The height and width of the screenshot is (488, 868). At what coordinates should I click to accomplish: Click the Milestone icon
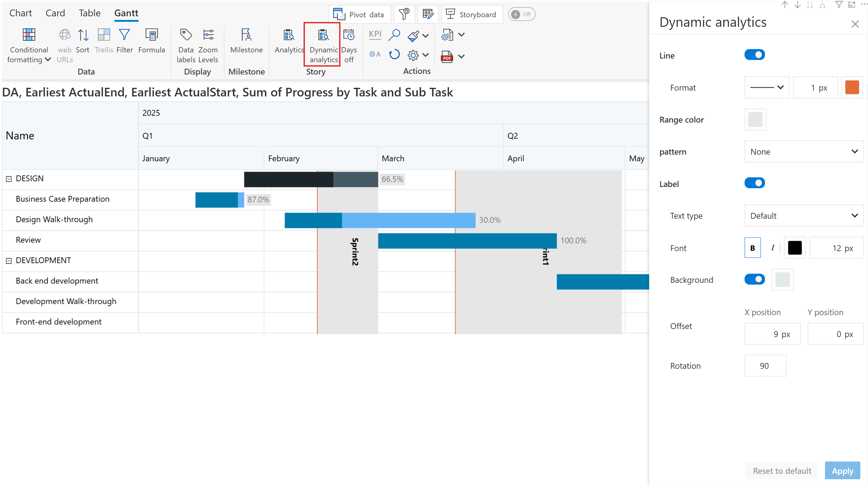[246, 35]
